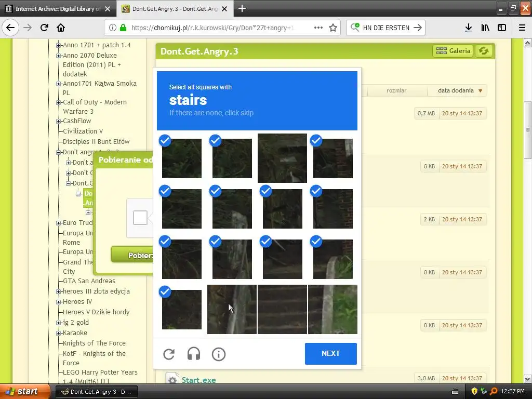Select the unchecked third tile in row one
532x399 pixels.
[x=282, y=158]
